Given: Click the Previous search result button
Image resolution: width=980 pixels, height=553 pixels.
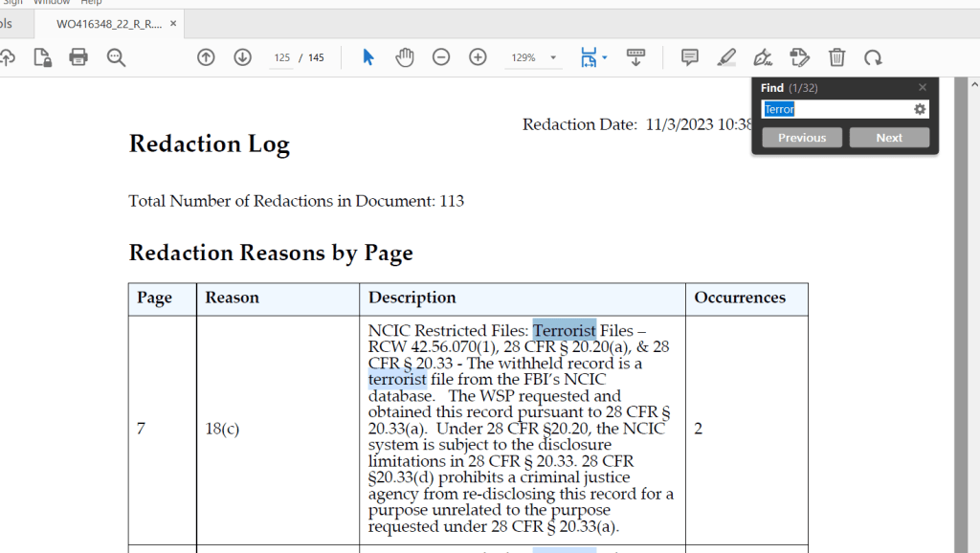Looking at the screenshot, I should [802, 138].
